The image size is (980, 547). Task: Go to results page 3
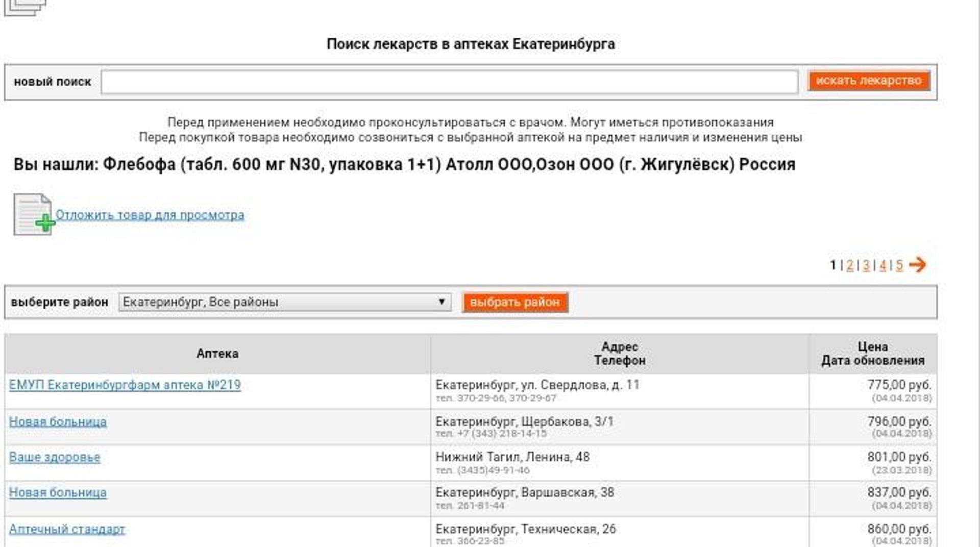[x=866, y=265]
